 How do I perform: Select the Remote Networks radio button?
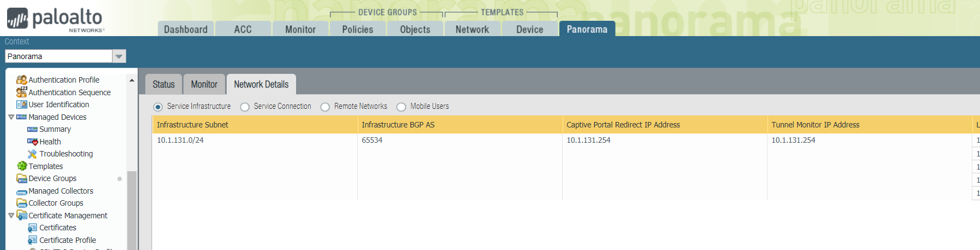[x=325, y=107]
